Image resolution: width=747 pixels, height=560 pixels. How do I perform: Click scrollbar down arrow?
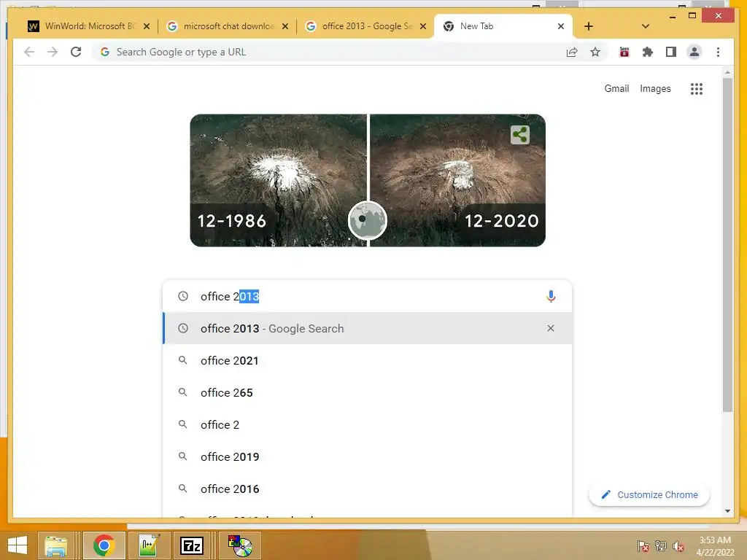tap(727, 511)
